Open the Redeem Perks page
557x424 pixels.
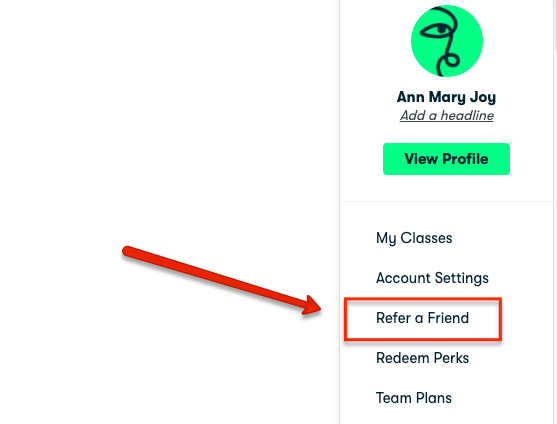(x=422, y=358)
